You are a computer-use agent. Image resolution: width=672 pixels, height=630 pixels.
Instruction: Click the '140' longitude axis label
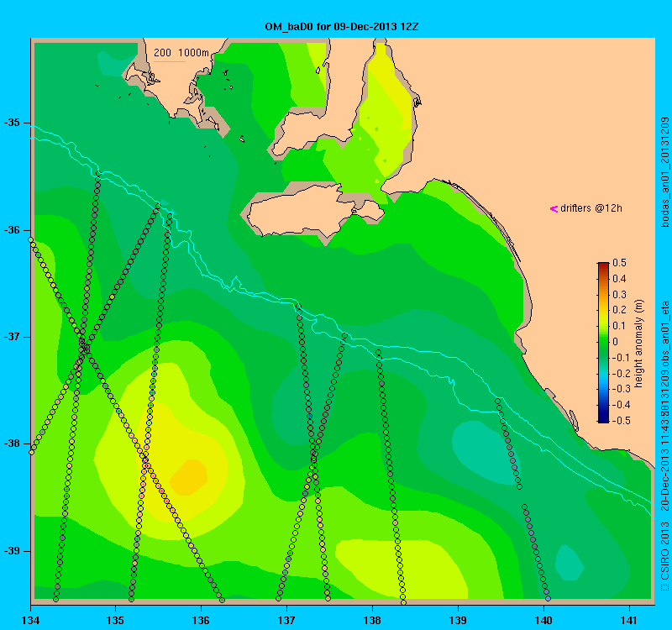pyautogui.click(x=543, y=620)
